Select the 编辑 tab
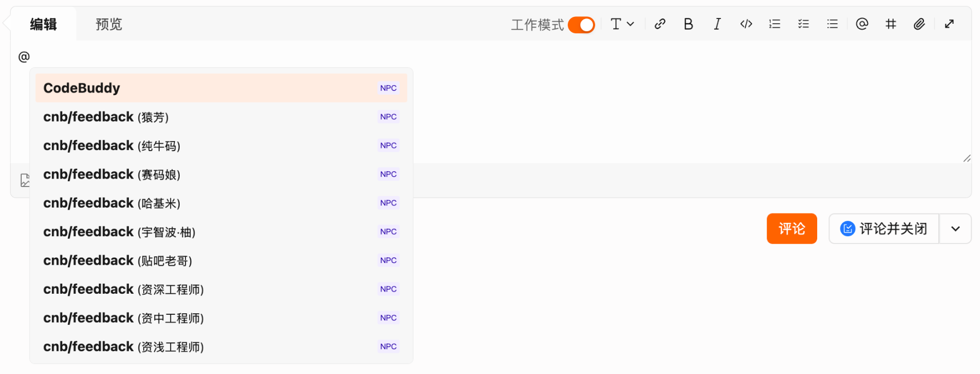The height and width of the screenshot is (374, 980). pyautogui.click(x=43, y=24)
